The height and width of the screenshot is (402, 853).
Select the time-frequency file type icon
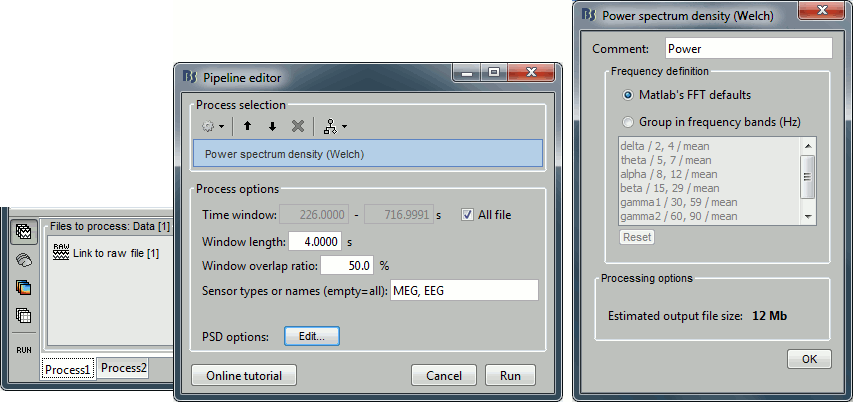click(x=23, y=288)
